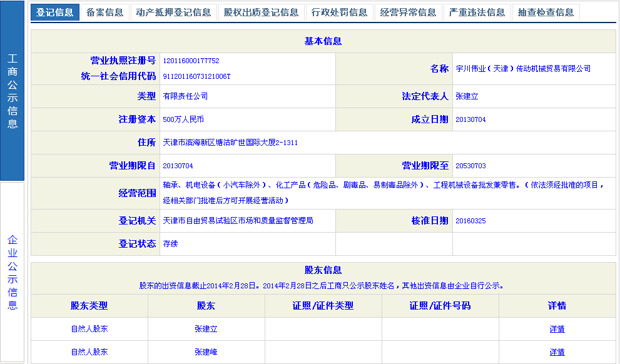
Task: Open 详情 link for shareholder 张建峰
Action: pyautogui.click(x=557, y=352)
